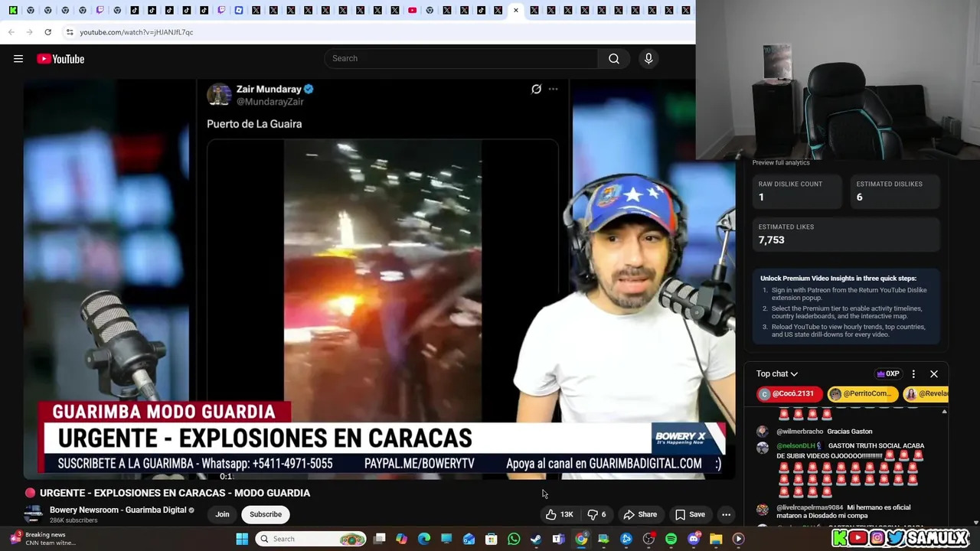Open WhatsApp from taskbar
The height and width of the screenshot is (551, 980).
[x=514, y=539]
